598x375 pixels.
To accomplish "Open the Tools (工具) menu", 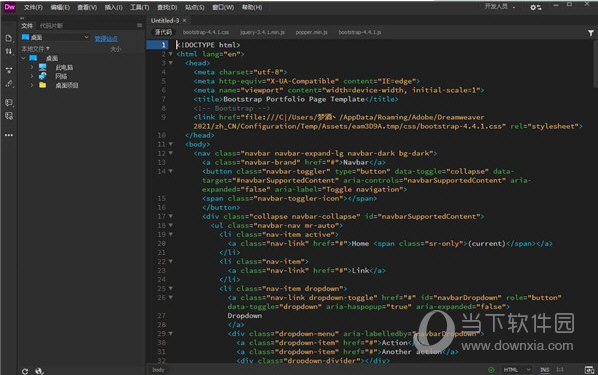I will coord(140,7).
